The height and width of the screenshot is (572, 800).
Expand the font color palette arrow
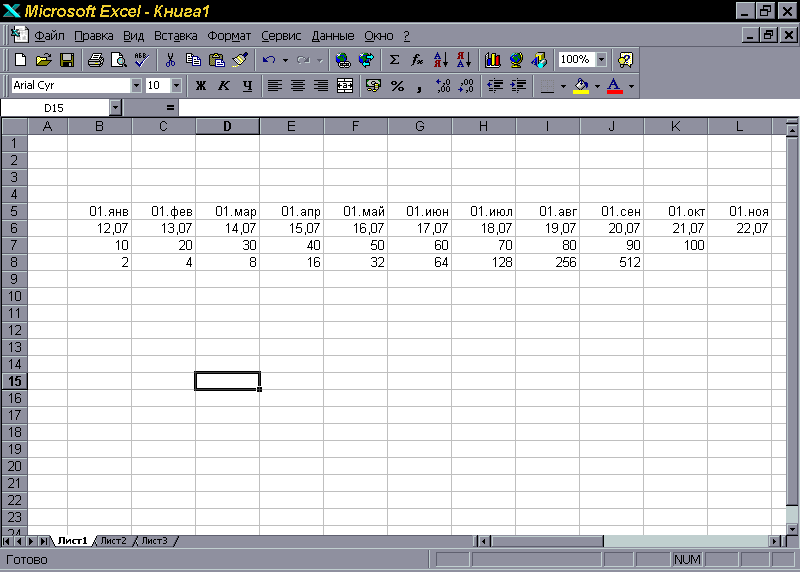631,86
